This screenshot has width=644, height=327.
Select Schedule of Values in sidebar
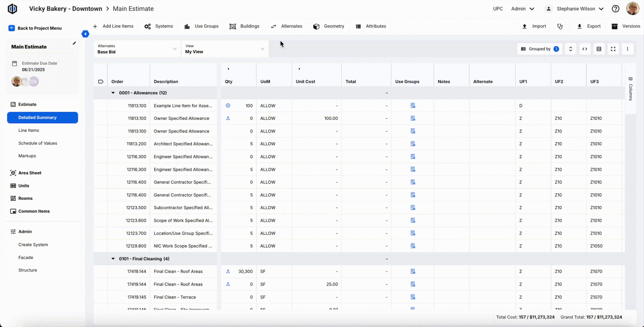[38, 143]
